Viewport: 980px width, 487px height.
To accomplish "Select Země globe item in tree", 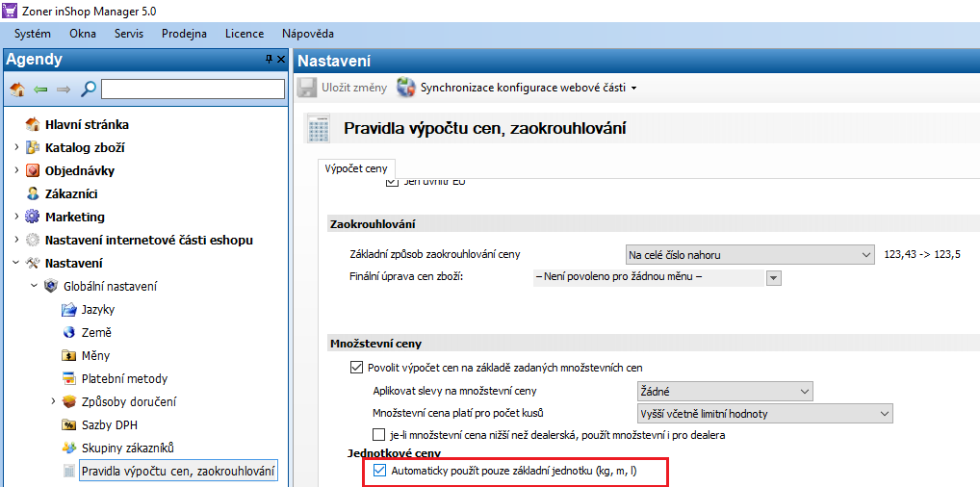I will [95, 332].
